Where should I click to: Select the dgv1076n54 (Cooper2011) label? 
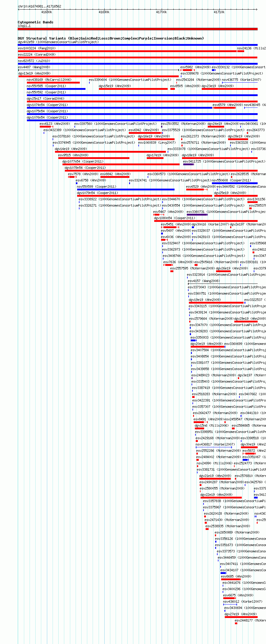[x=48, y=117]
